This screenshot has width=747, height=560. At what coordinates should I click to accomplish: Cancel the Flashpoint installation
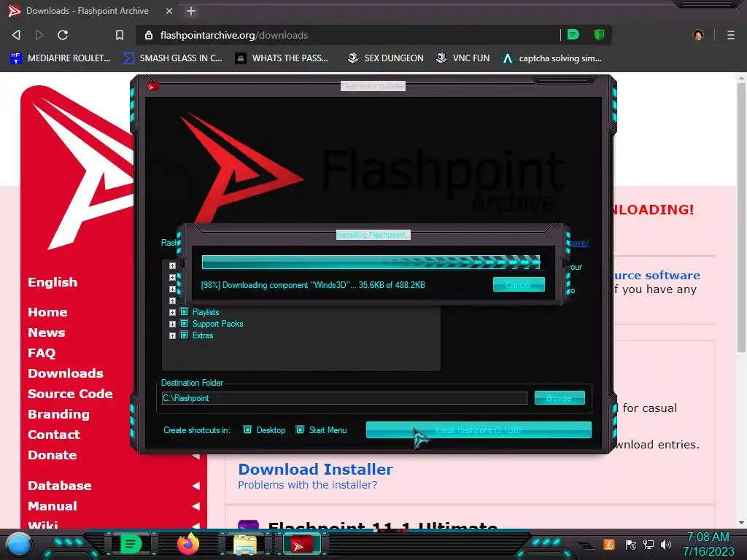[x=519, y=285]
